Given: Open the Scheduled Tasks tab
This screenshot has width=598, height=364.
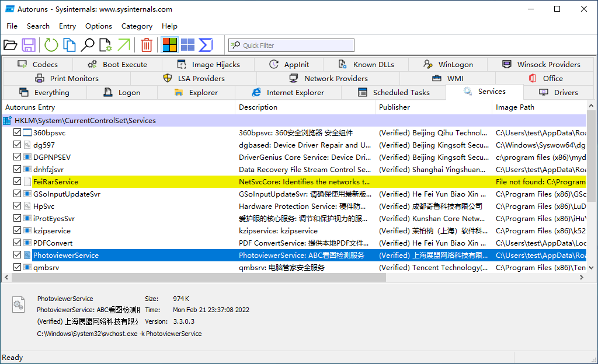Looking at the screenshot, I should tap(394, 93).
